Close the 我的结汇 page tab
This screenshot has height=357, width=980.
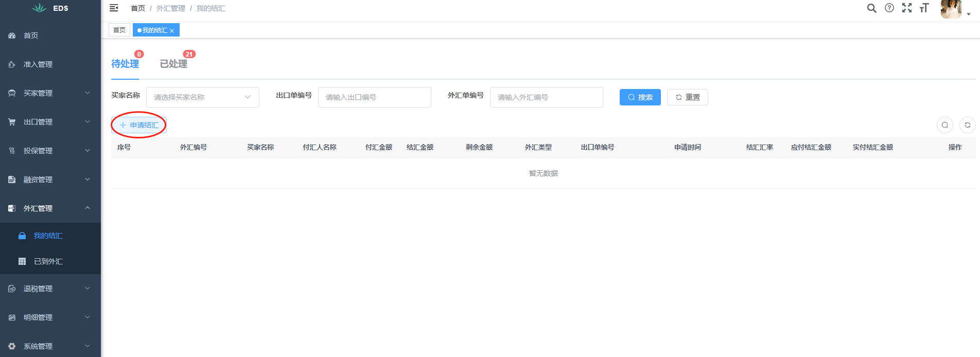click(172, 31)
